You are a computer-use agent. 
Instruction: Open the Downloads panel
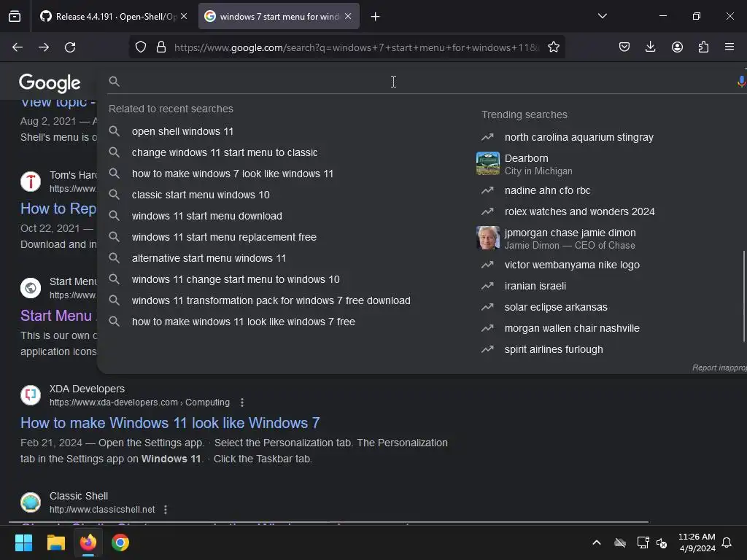pyautogui.click(x=650, y=47)
